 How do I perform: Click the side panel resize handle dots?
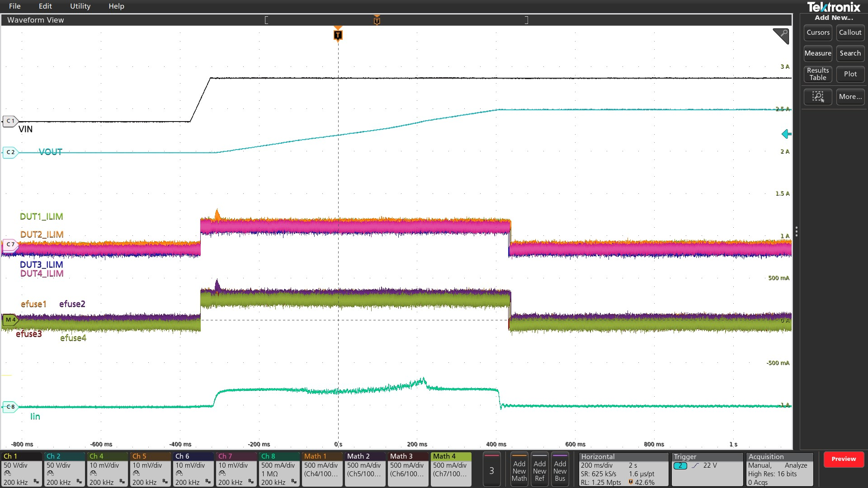pyautogui.click(x=796, y=232)
